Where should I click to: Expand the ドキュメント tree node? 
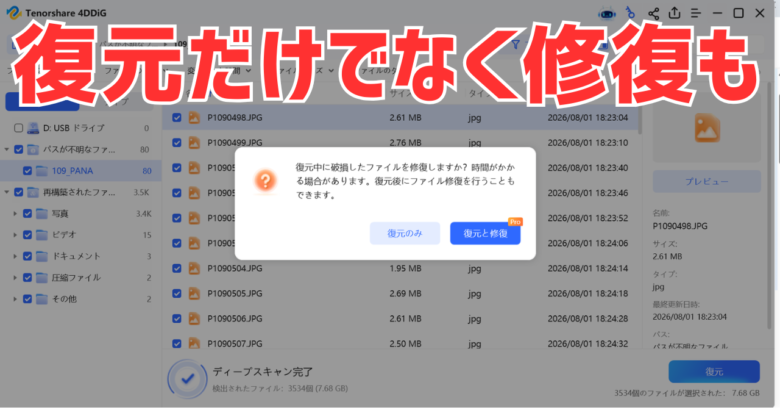pos(15,256)
